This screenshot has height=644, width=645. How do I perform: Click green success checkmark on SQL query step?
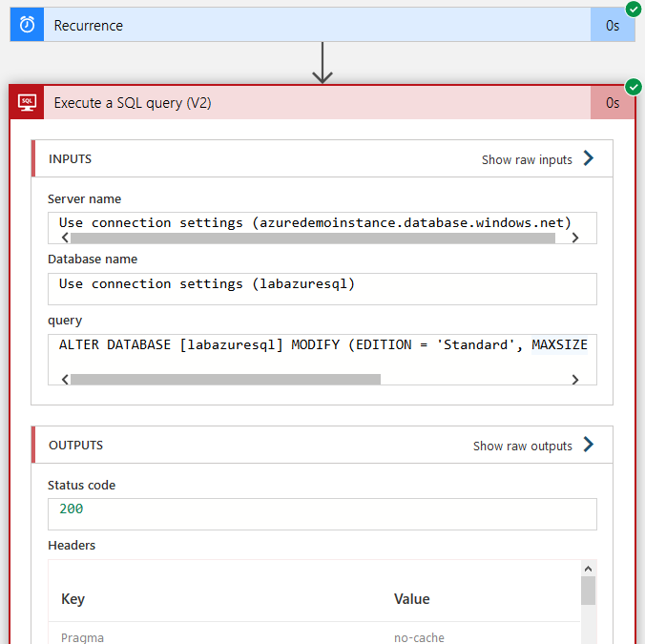tap(634, 86)
